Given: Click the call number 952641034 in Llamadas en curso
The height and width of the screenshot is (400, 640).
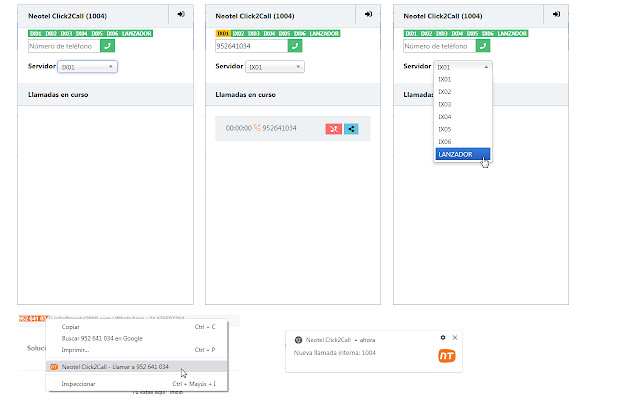Looking at the screenshot, I should [x=280, y=128].
